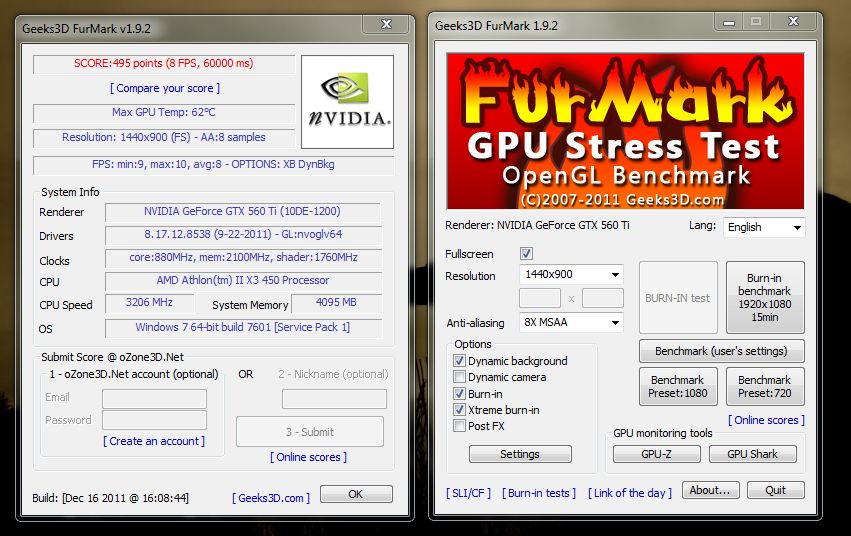Viewport: 851px width, 536px height.
Task: Open the Resolution 1440x900 dropdown
Action: pyautogui.click(x=571, y=275)
